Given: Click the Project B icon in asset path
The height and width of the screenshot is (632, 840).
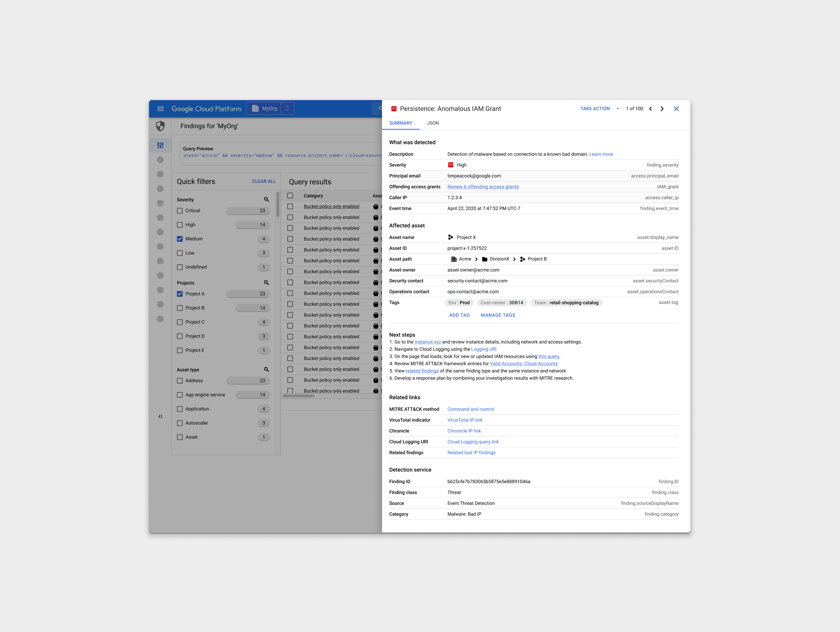Looking at the screenshot, I should coord(522,259).
